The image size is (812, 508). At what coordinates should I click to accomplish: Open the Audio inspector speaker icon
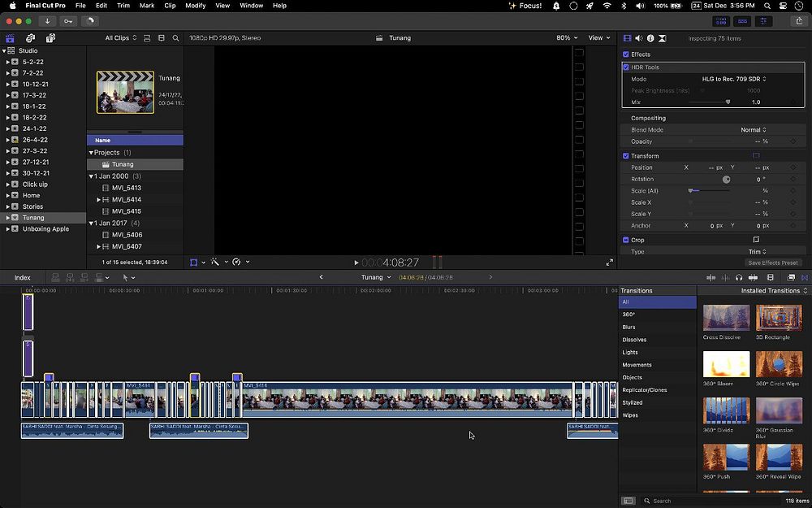click(x=638, y=38)
